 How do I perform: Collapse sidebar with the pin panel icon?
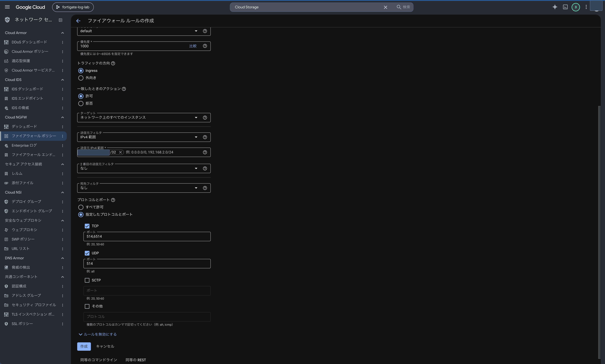pyautogui.click(x=61, y=20)
